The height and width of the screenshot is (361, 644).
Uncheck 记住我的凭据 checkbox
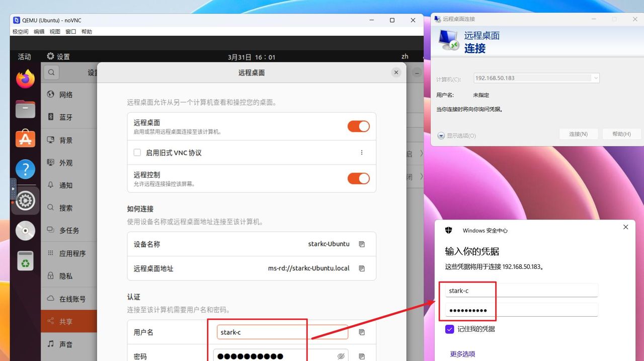coord(450,329)
